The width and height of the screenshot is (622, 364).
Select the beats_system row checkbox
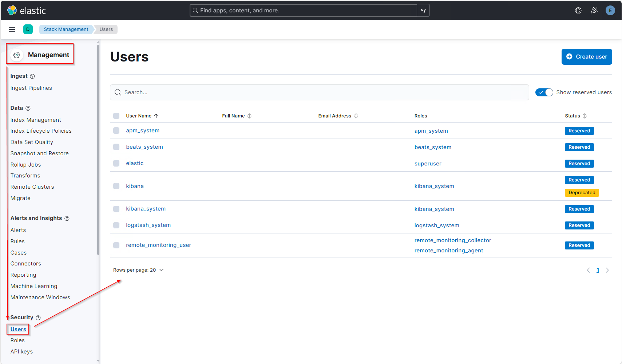(116, 147)
